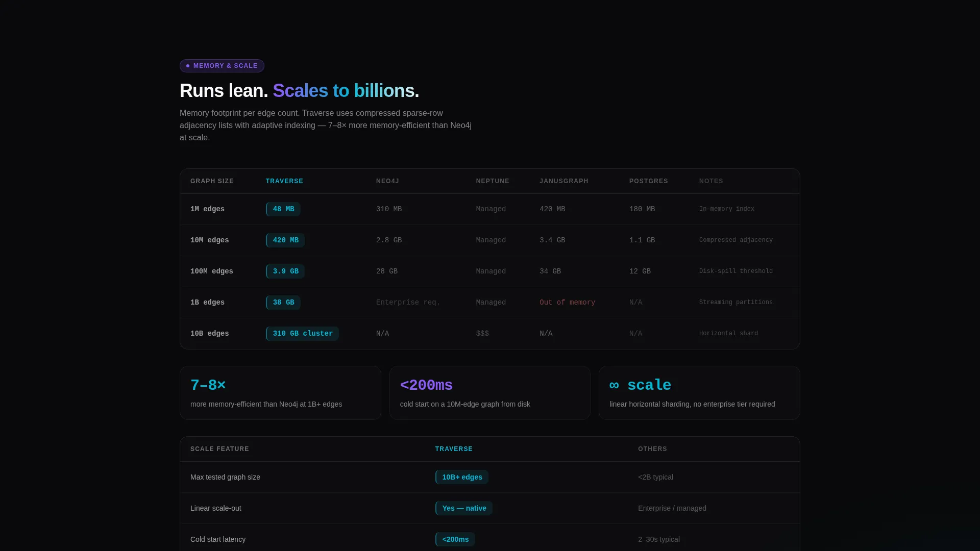The width and height of the screenshot is (980, 551).
Task: Click the NEPTUNE column header
Action: [493, 181]
